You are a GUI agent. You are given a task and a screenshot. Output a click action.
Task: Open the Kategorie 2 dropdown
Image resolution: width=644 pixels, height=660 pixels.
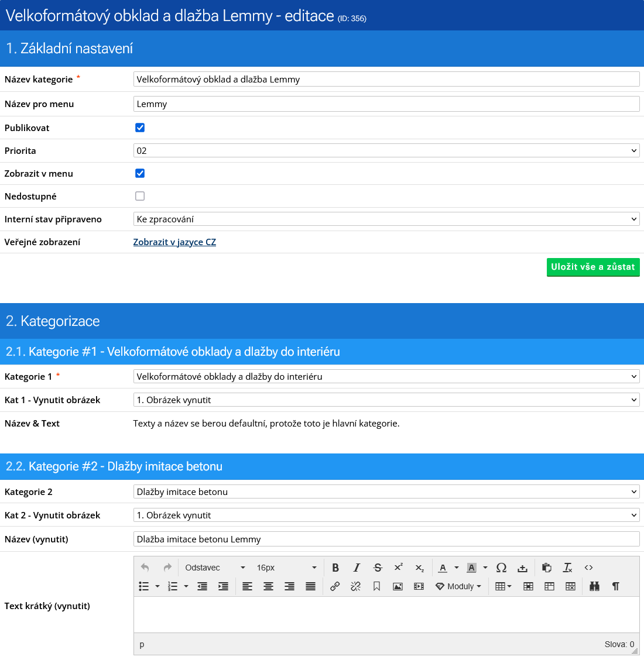pos(386,492)
